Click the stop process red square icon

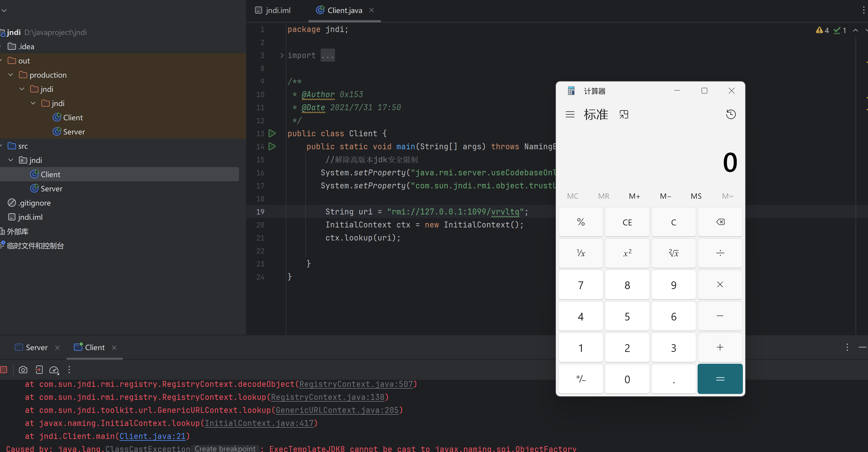tap(4, 370)
